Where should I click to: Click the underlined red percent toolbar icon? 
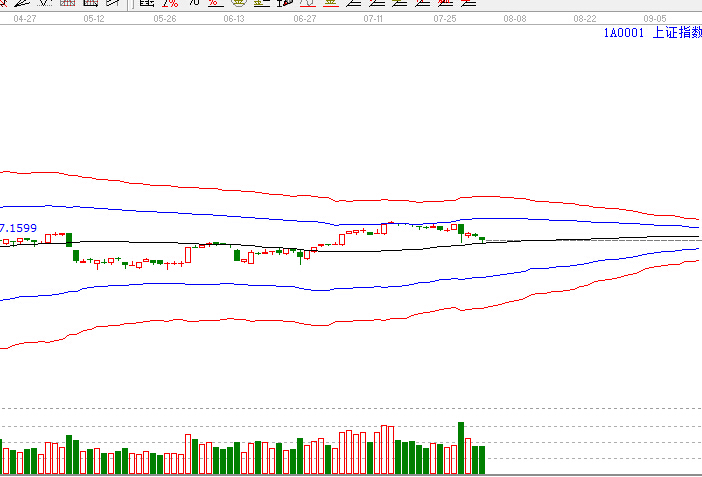pos(215,3)
